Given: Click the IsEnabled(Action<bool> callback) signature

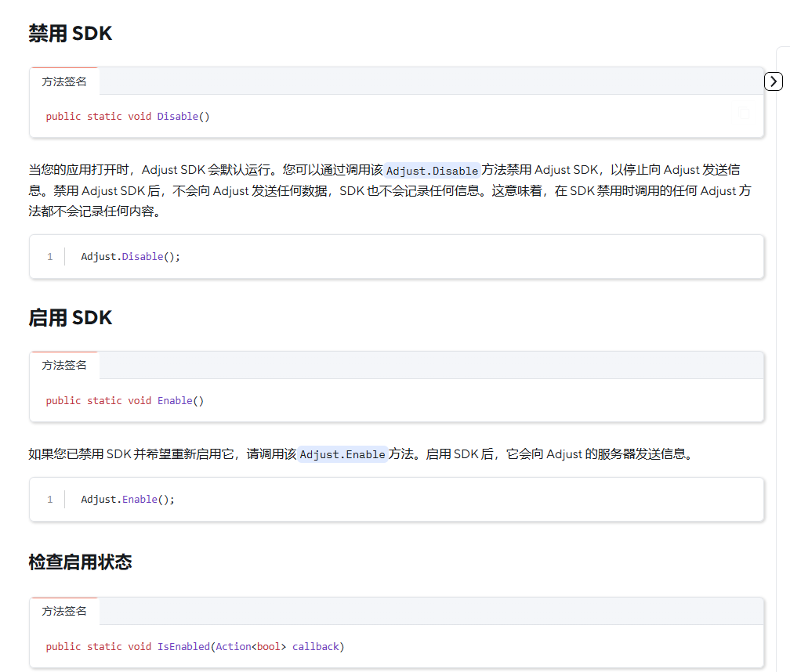Looking at the screenshot, I should [195, 646].
